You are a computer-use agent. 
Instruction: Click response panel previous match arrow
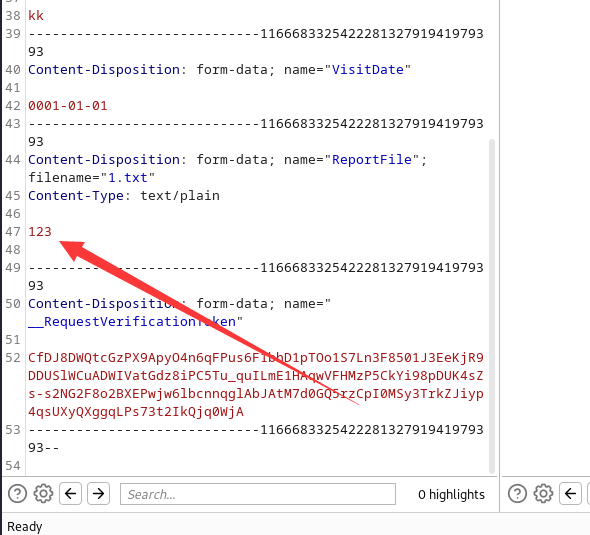570,494
